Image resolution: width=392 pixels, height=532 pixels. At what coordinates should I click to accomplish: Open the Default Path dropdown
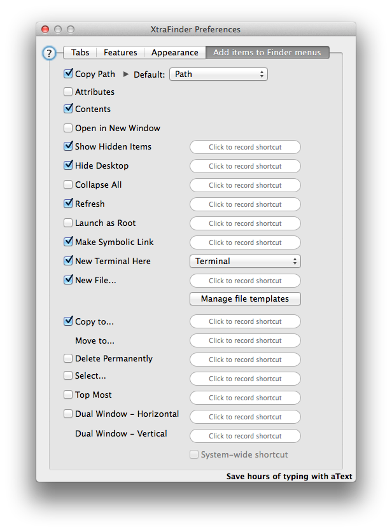(x=218, y=74)
